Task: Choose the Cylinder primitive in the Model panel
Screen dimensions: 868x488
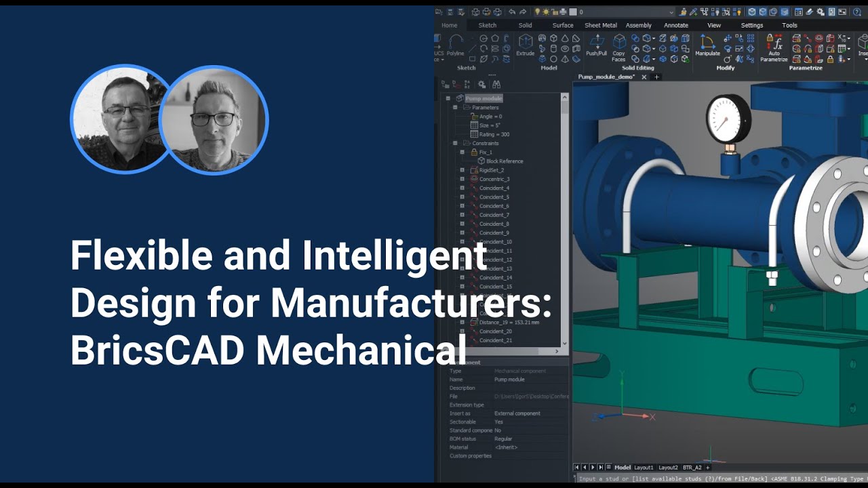Action: (553, 48)
